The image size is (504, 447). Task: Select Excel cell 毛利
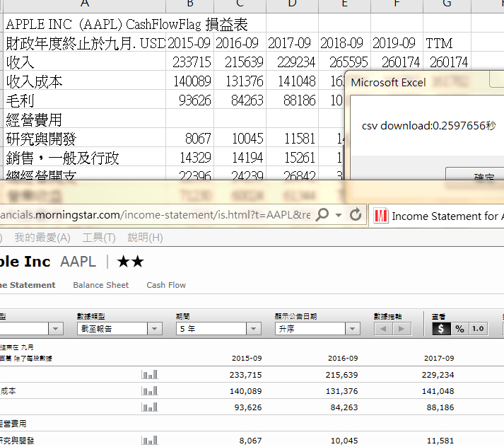pos(85,100)
